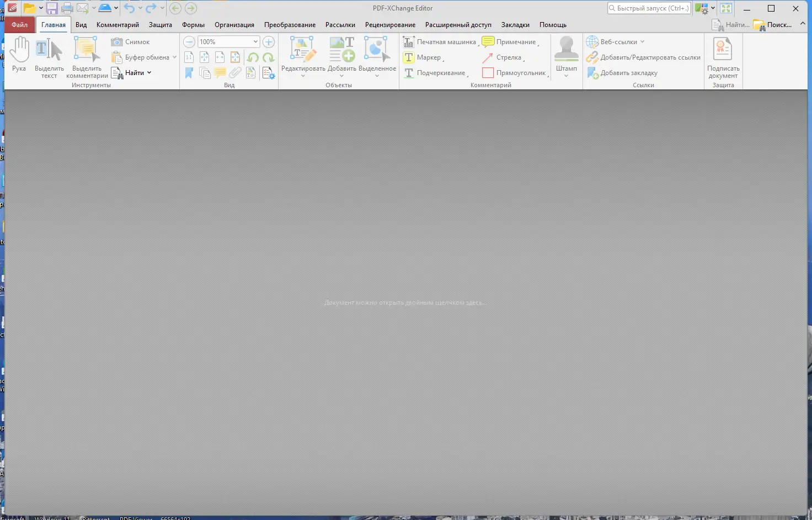Open the Формы tab
This screenshot has height=520, width=812.
(x=194, y=25)
